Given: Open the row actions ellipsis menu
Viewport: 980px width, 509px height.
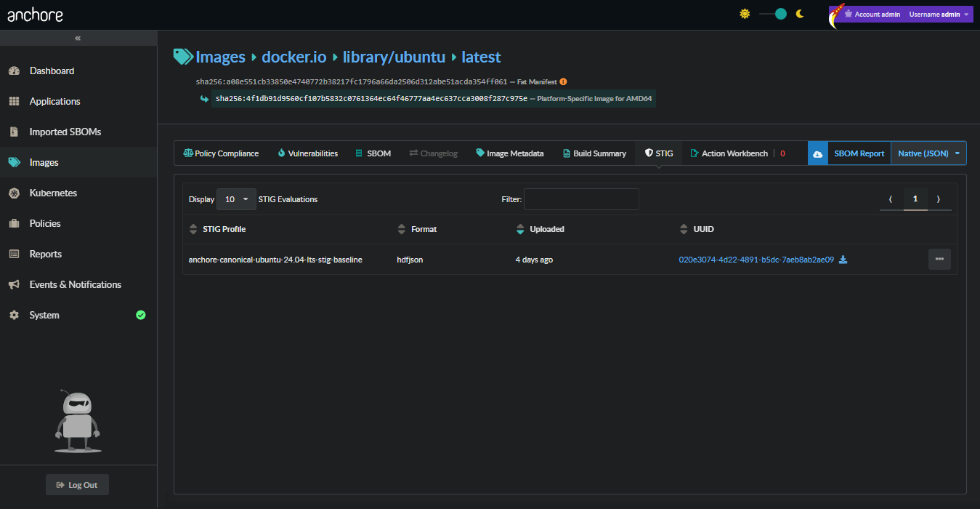Looking at the screenshot, I should (x=939, y=259).
